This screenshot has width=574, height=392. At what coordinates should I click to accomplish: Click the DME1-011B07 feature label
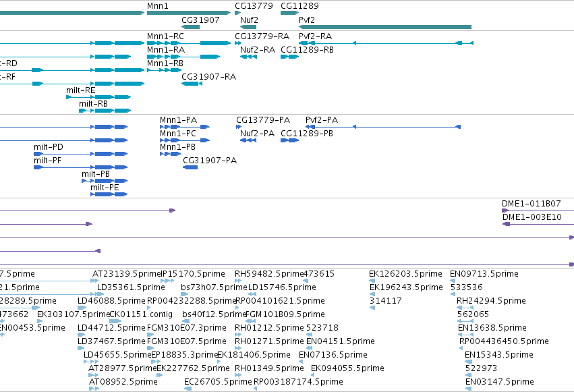tap(532, 204)
